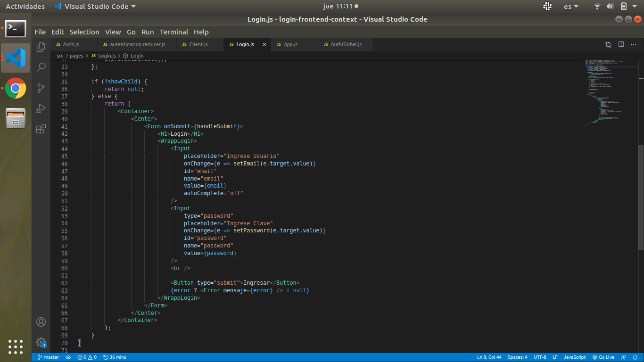Switch to the Auth.js tab
Viewport: 644px width, 362px height.
coord(74,44)
